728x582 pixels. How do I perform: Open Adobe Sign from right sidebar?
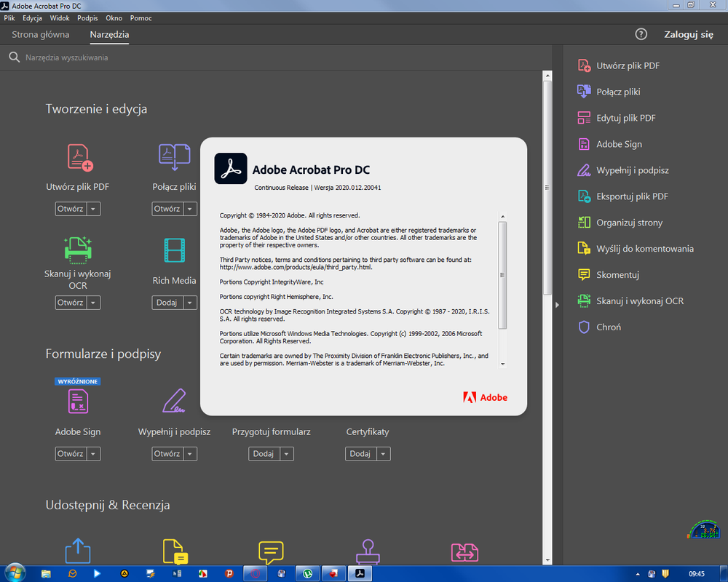[x=610, y=144]
